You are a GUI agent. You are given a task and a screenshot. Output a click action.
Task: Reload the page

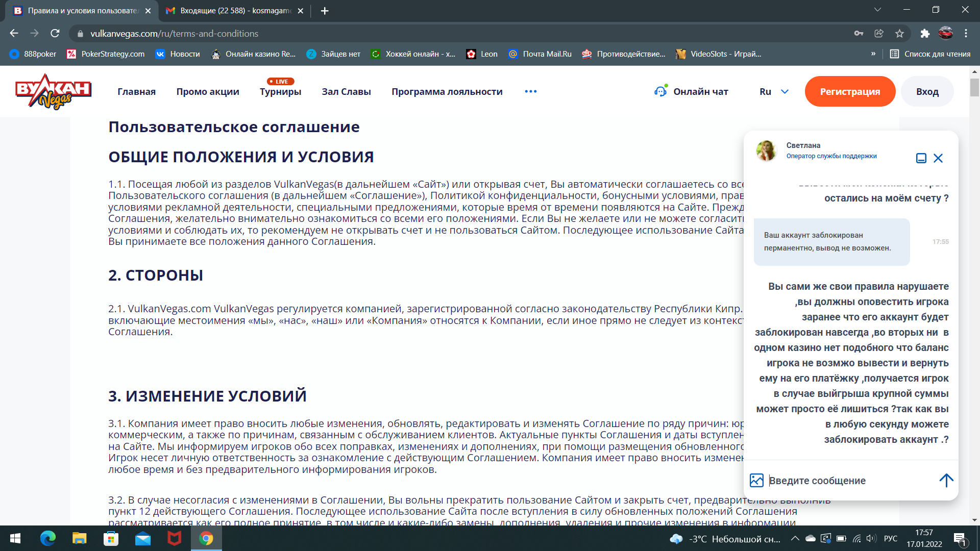coord(55,34)
